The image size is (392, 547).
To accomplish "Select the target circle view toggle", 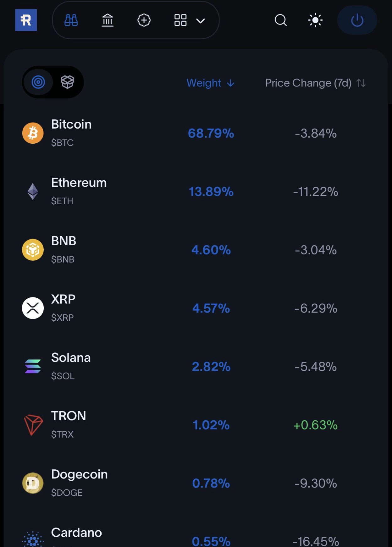I will point(38,82).
